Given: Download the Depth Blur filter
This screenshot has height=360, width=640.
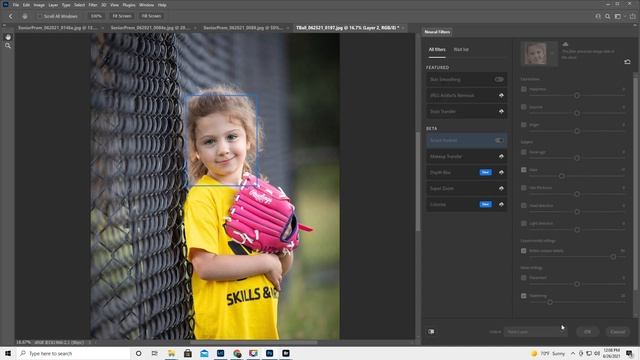Looking at the screenshot, I should click(x=501, y=172).
